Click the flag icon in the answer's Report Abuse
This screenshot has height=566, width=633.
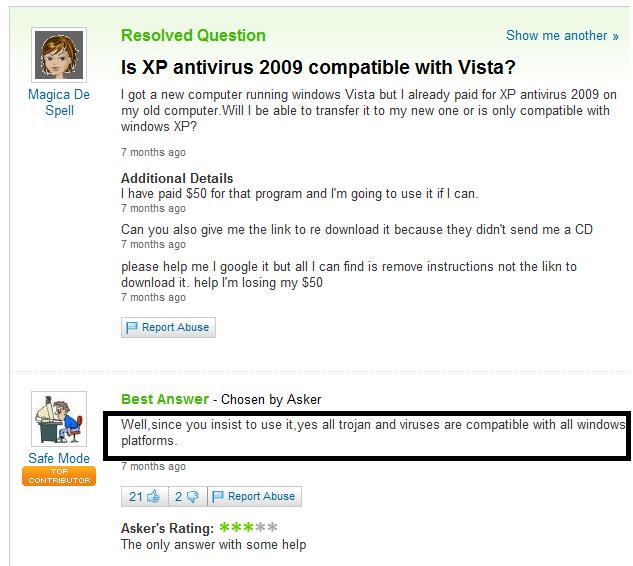pyautogui.click(x=218, y=496)
